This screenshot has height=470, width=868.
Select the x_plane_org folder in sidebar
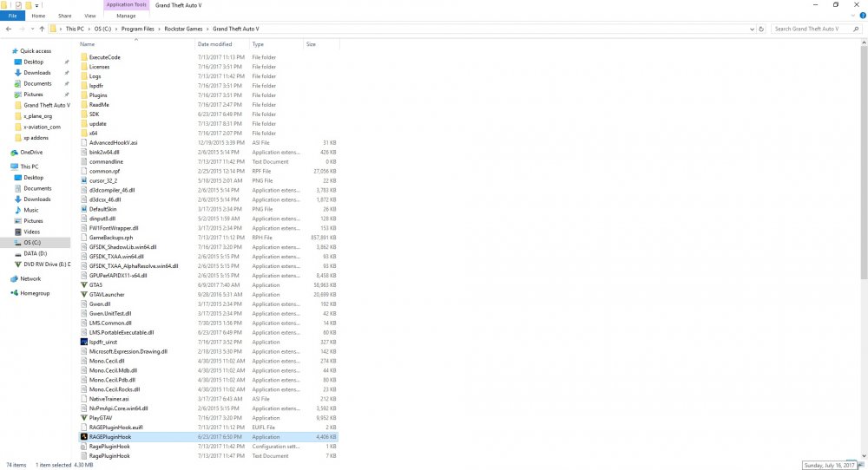point(37,116)
